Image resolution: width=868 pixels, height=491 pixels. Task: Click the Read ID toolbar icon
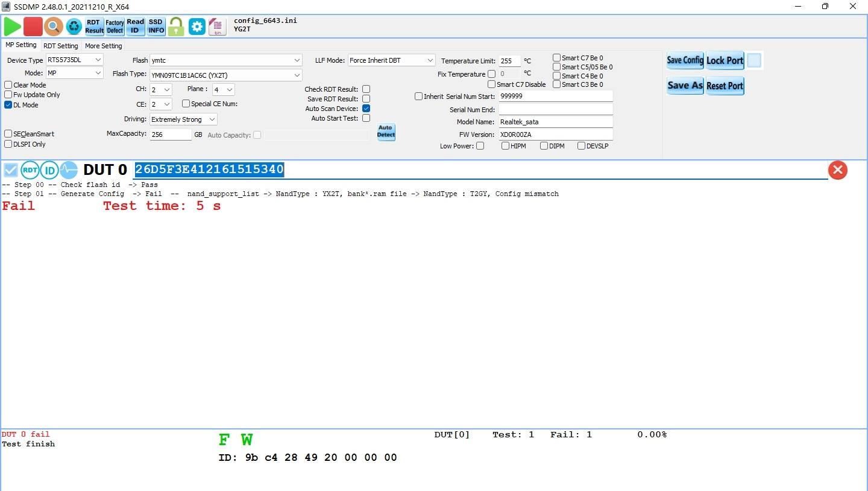pyautogui.click(x=136, y=26)
